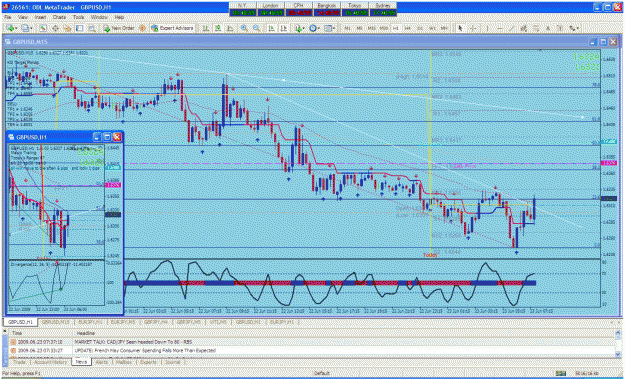Open the profiles dropdown icon

[27, 28]
